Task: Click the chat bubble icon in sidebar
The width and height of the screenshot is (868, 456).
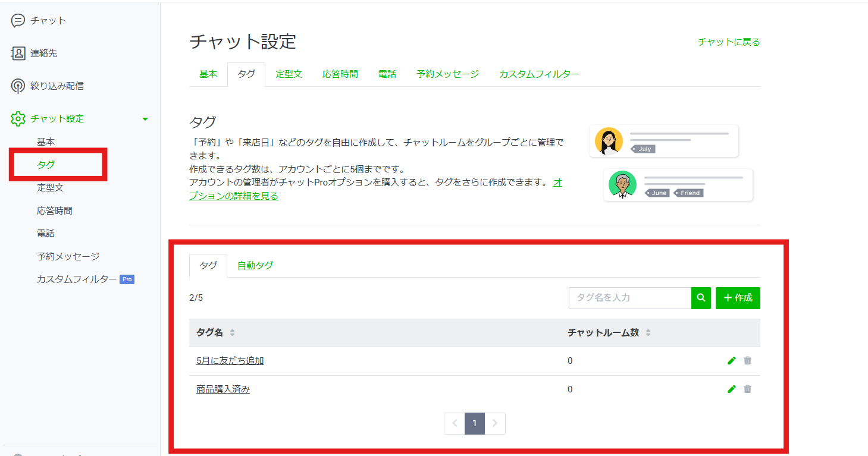Action: point(18,21)
